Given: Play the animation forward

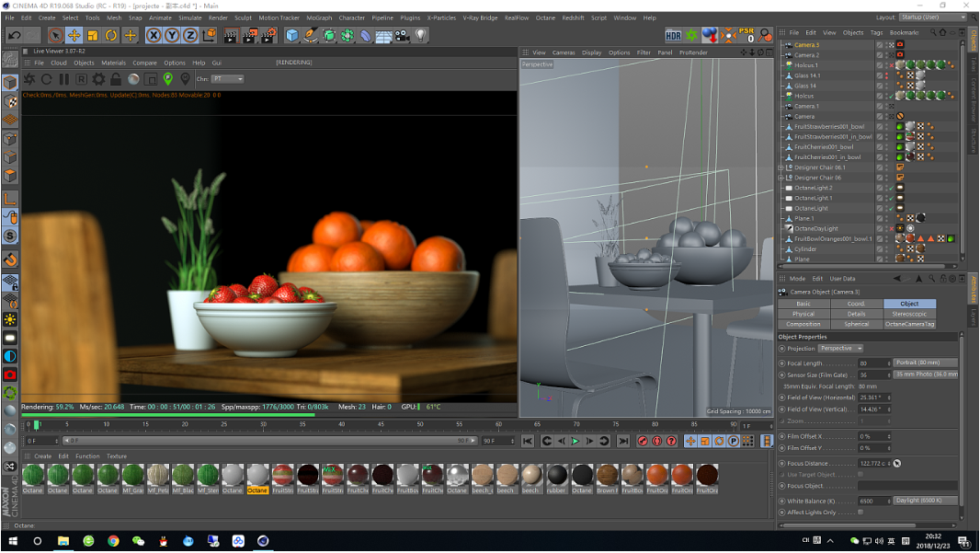Looking at the screenshot, I should pyautogui.click(x=575, y=441).
